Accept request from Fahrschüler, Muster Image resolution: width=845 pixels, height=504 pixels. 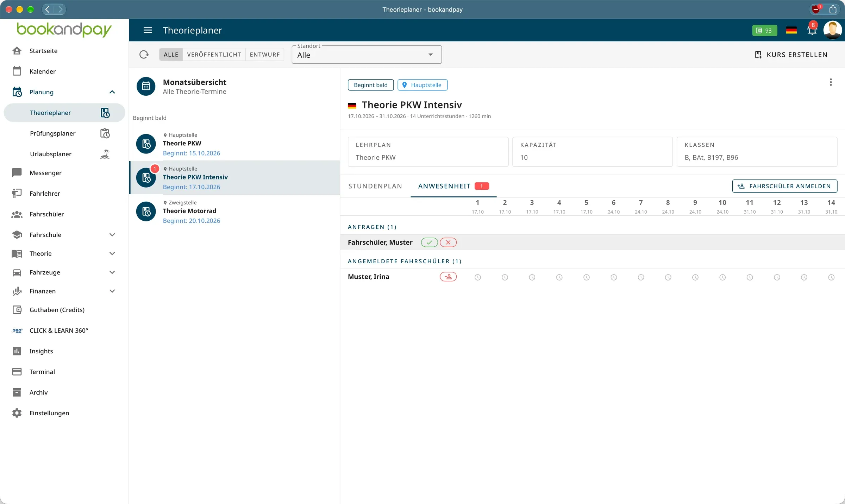pos(429,242)
